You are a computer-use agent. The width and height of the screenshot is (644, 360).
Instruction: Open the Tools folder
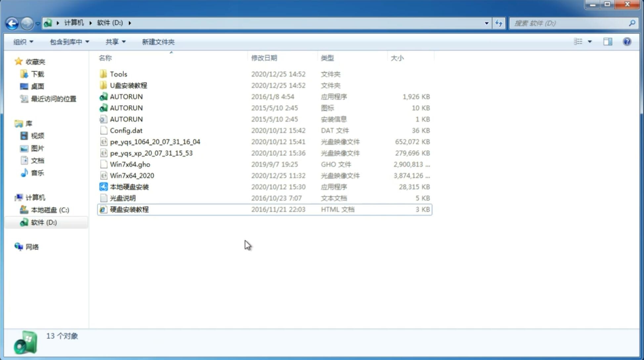click(x=118, y=74)
